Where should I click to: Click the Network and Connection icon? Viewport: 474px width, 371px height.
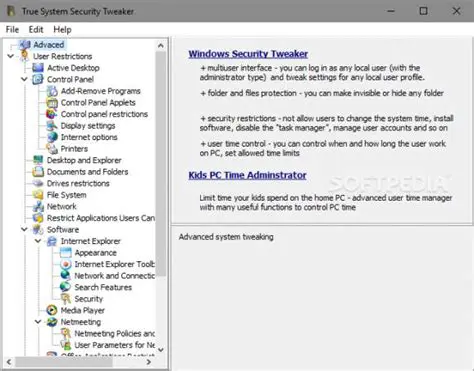coord(66,276)
